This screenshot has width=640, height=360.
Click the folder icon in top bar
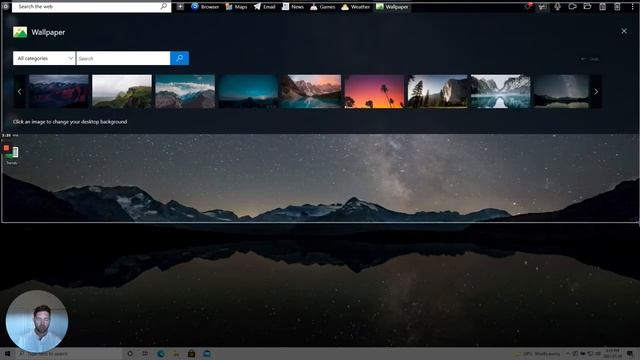[x=587, y=7]
